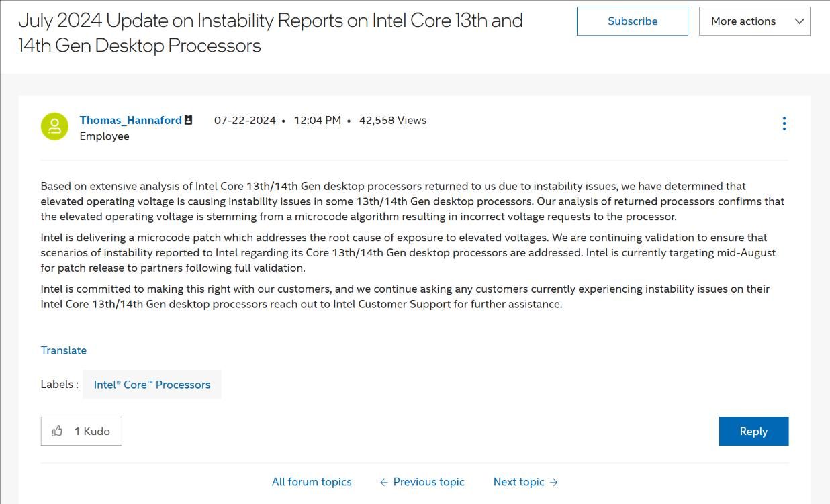Open the More actions dropdown
Screen dimensions: 830x504
pos(754,21)
